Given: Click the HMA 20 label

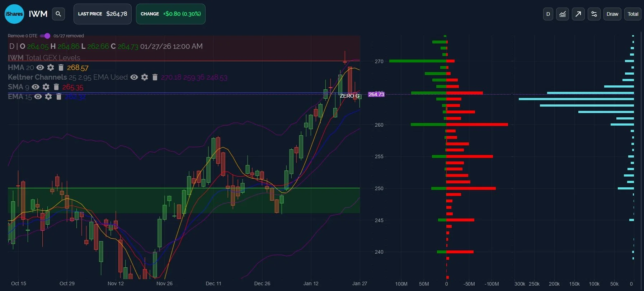Looking at the screenshot, I should coord(21,67).
